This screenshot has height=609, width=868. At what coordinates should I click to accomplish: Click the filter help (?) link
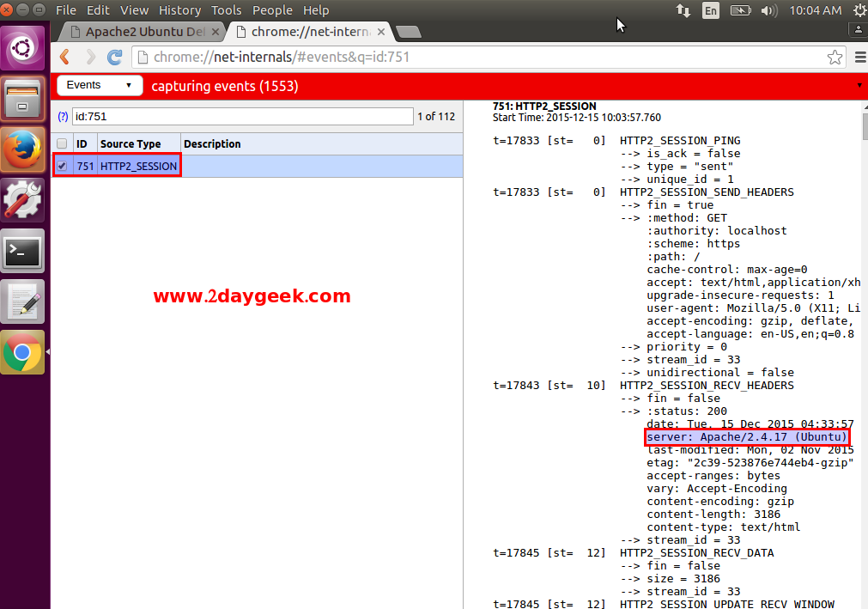coord(63,117)
